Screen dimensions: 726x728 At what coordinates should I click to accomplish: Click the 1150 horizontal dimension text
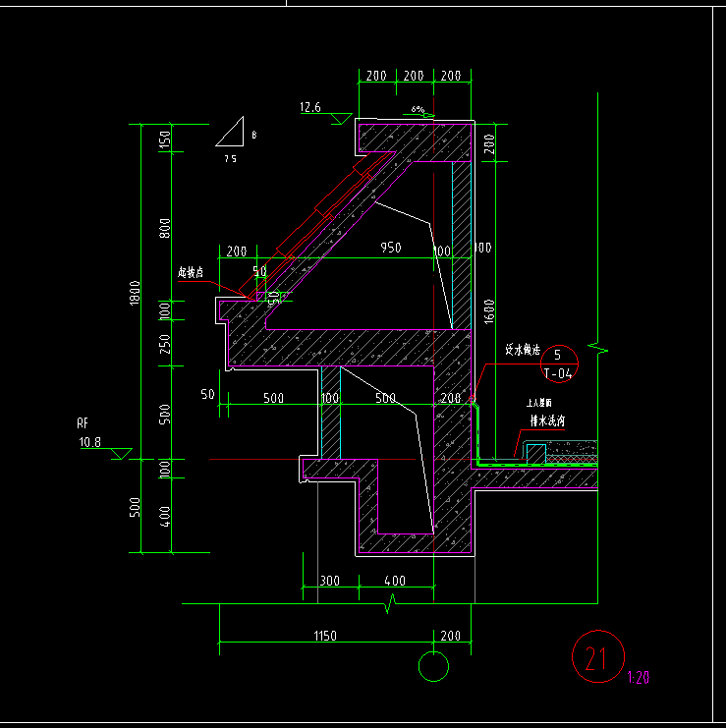pyautogui.click(x=325, y=636)
